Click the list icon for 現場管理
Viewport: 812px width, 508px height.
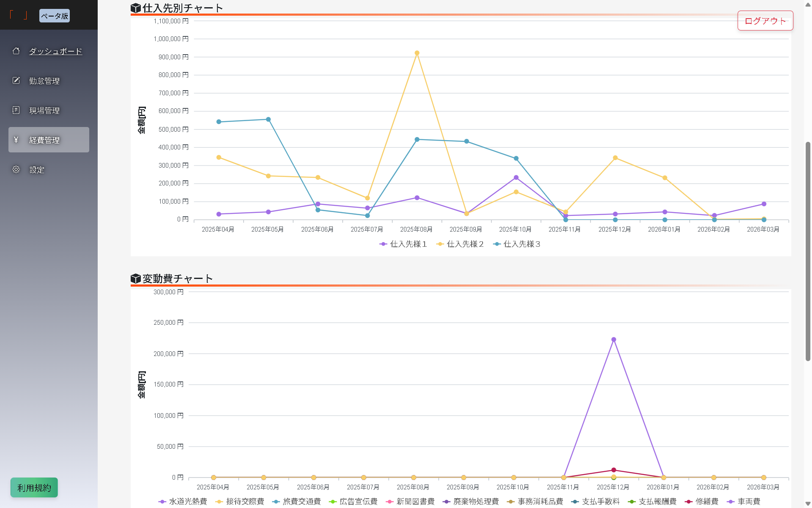click(x=16, y=110)
